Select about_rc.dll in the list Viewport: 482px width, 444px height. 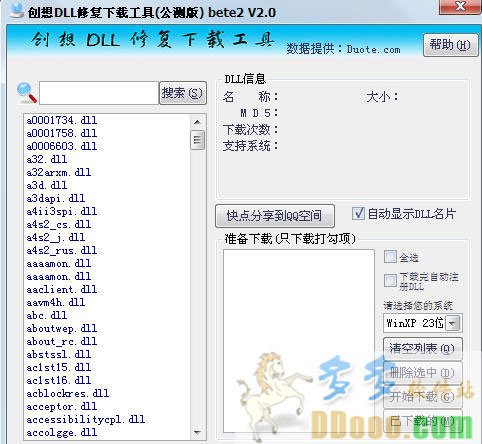click(x=62, y=341)
